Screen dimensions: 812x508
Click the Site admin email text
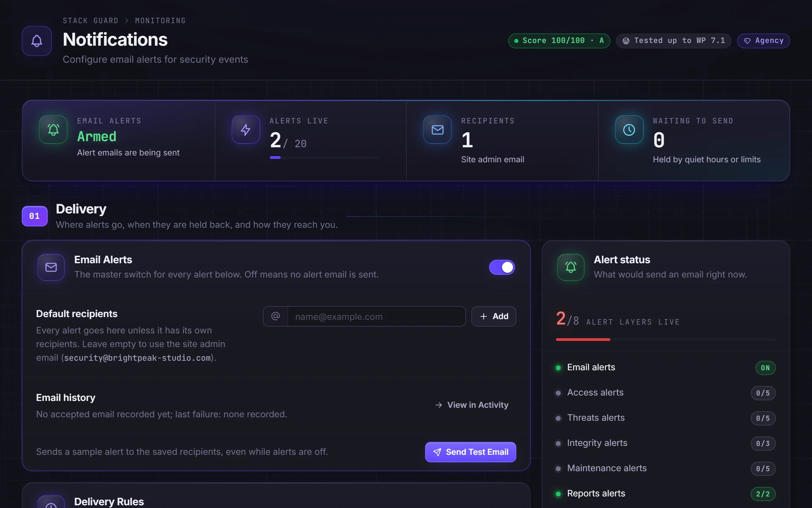point(493,160)
